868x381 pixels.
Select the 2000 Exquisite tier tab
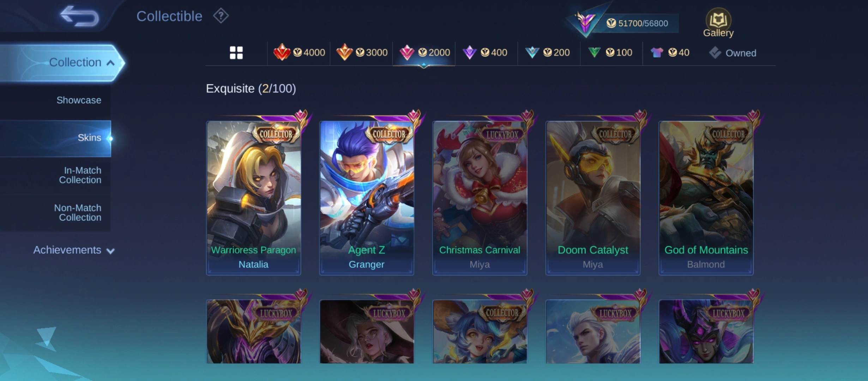coord(424,53)
